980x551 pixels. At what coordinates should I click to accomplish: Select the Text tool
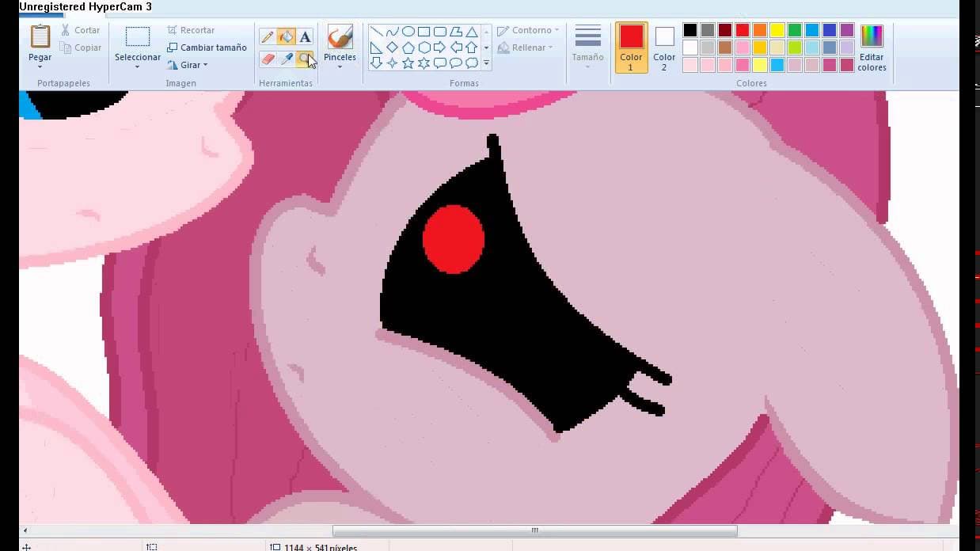point(306,36)
